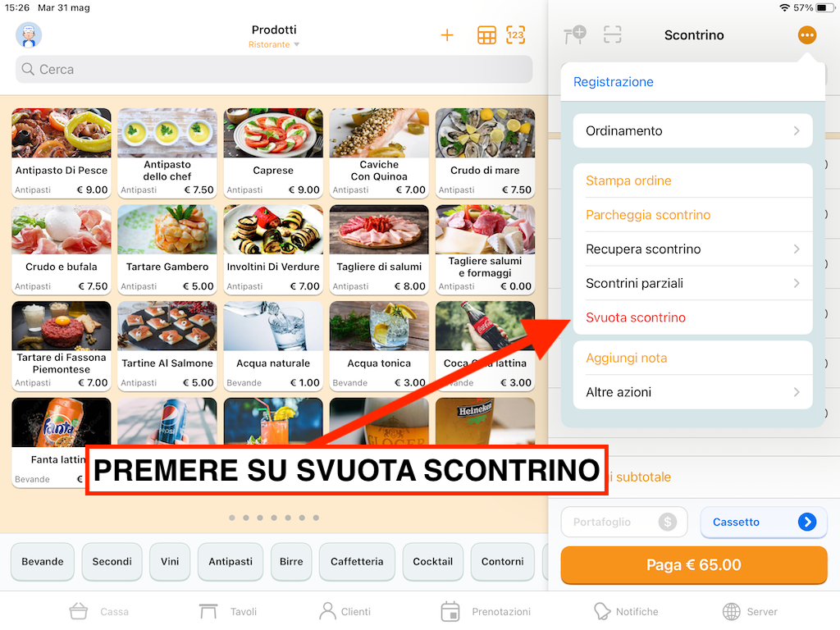840x630 pixels.
Task: Filter by Antipasti category
Action: 231,561
